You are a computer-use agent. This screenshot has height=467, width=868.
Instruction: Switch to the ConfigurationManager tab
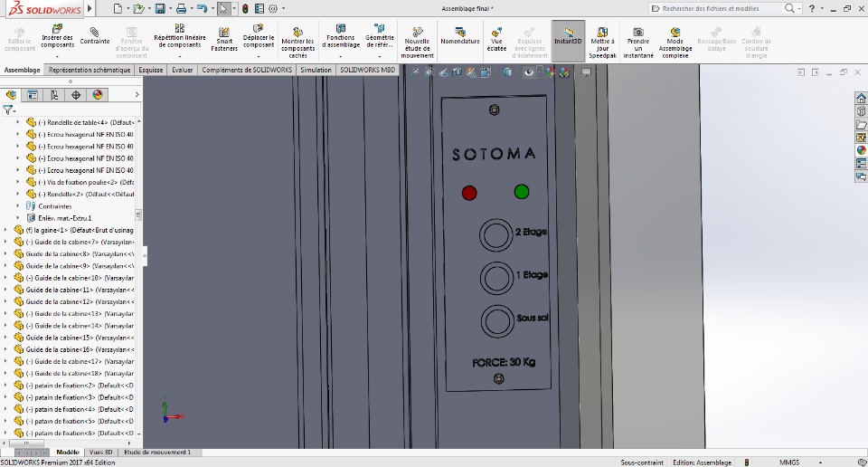[54, 95]
